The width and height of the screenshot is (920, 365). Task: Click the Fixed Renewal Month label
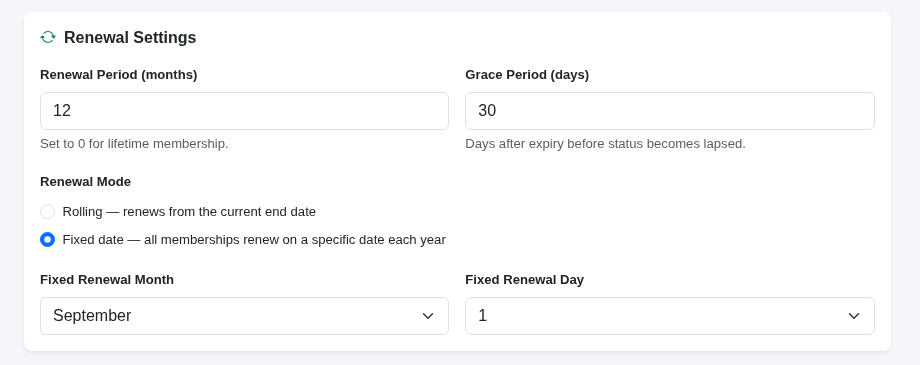pyautogui.click(x=107, y=280)
